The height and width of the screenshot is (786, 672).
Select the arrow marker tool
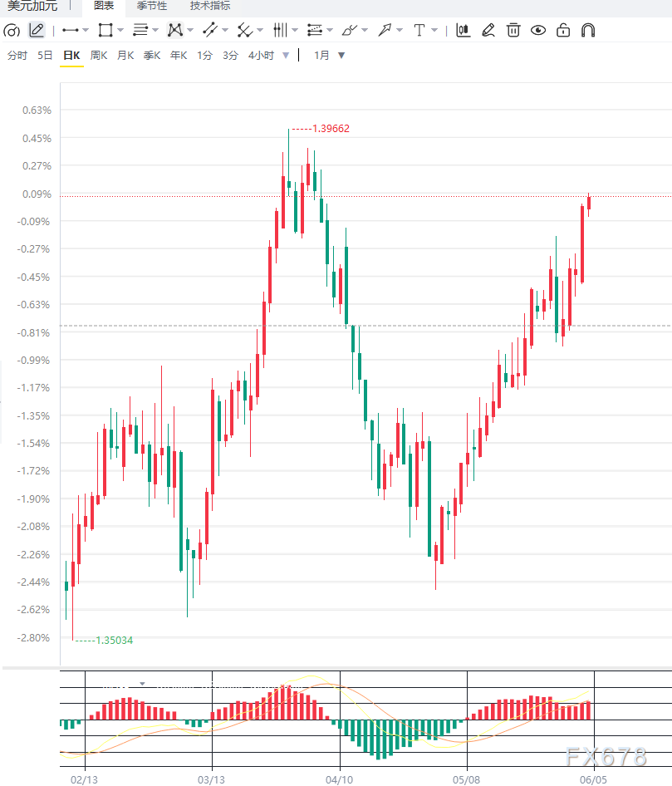point(385,30)
